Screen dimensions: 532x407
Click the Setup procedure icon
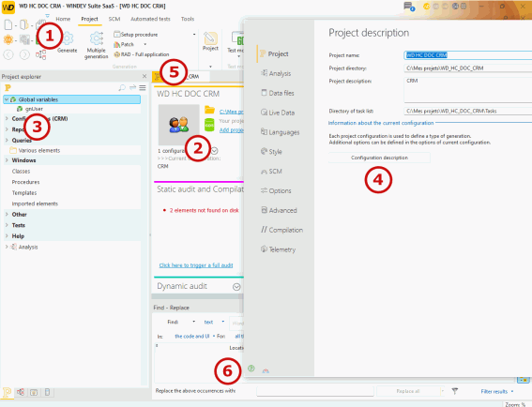[116, 35]
